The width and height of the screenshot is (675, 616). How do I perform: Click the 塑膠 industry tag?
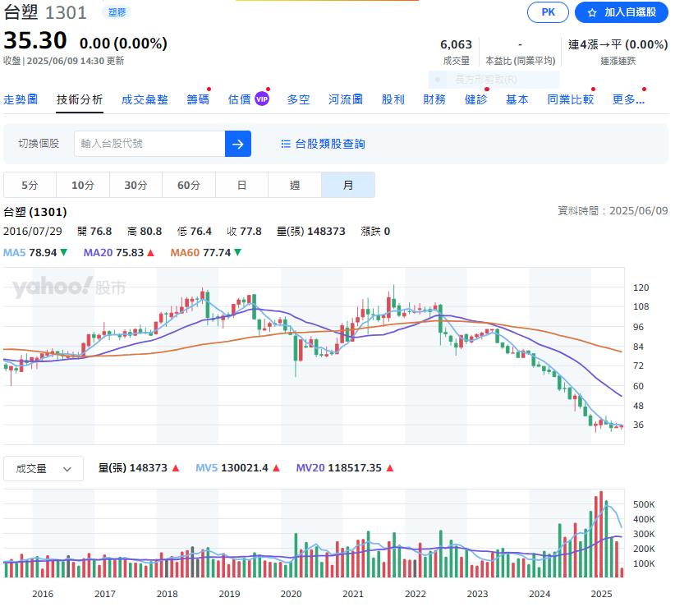coord(117,12)
